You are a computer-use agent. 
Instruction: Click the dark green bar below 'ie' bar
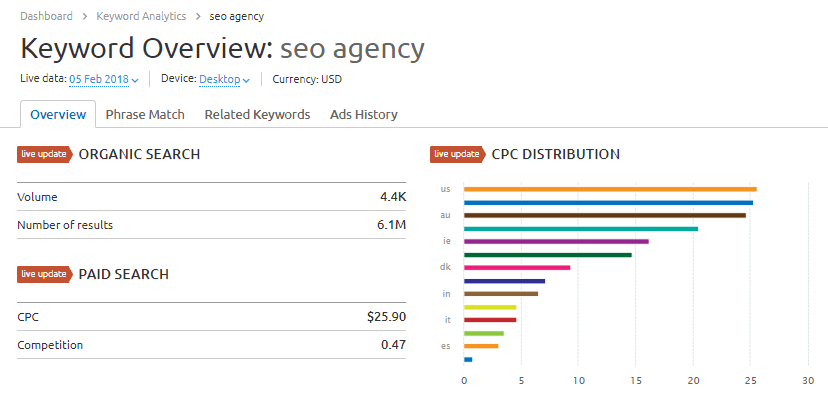click(x=548, y=255)
